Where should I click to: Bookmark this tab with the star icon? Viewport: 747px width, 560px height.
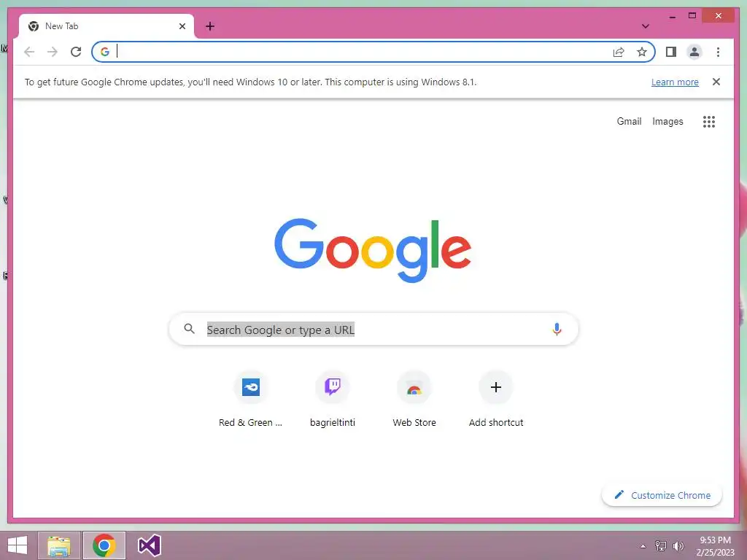coord(642,52)
